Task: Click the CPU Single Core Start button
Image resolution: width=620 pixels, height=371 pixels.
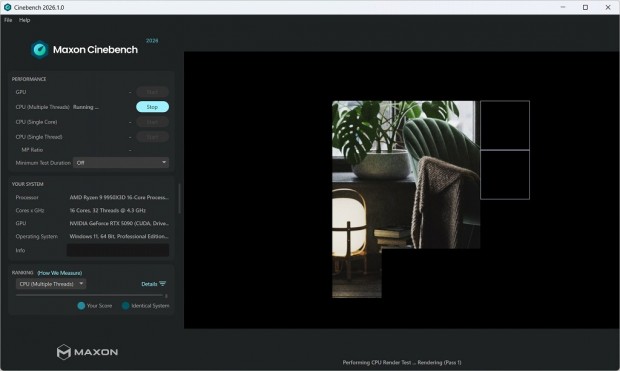Action: click(152, 122)
